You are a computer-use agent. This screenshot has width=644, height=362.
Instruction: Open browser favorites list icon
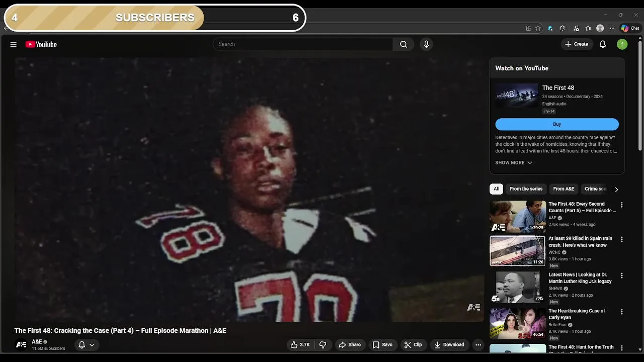(588, 28)
